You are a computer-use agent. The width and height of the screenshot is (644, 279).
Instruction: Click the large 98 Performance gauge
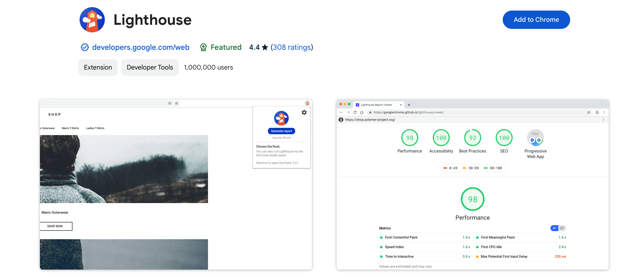pyautogui.click(x=472, y=199)
